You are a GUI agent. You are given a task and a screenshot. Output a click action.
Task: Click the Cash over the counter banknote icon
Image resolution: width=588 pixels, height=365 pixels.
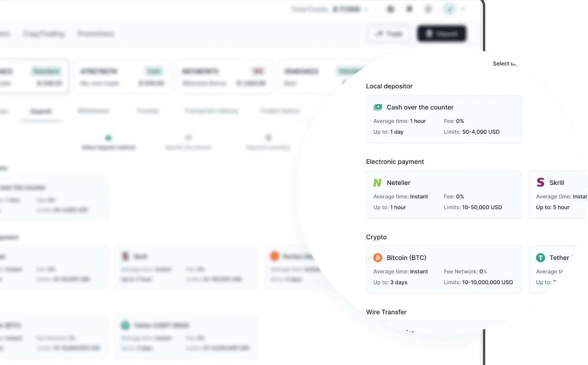tap(378, 107)
